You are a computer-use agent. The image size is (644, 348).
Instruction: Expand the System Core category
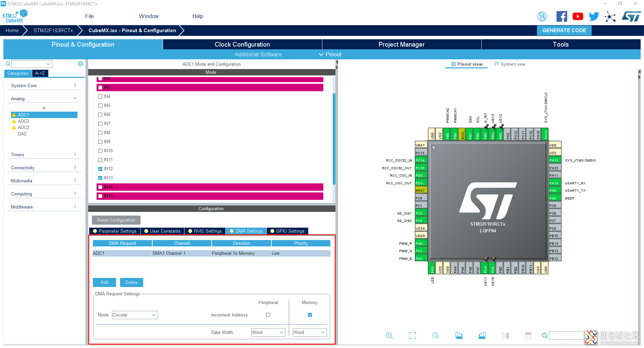44,85
